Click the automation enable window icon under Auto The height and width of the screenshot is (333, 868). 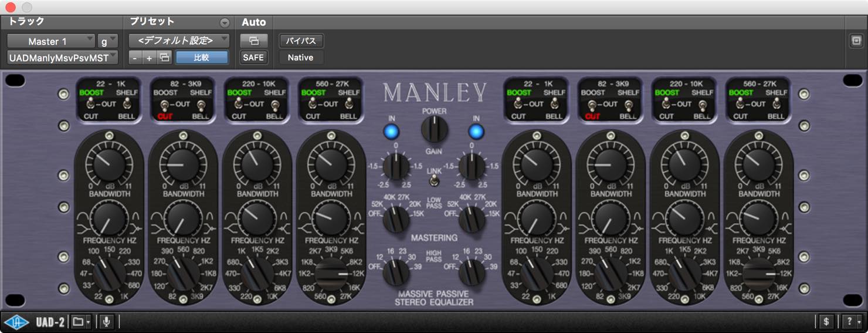253,41
